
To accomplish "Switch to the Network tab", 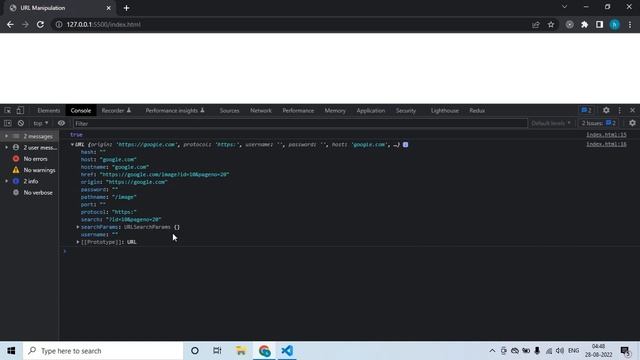I will click(x=261, y=111).
